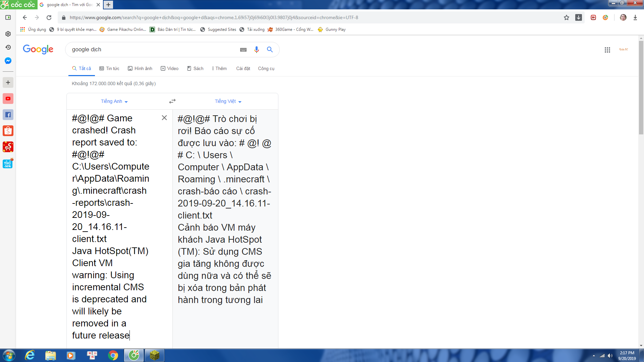
Task: Bookmark this page with the star icon
Action: [567, 17]
